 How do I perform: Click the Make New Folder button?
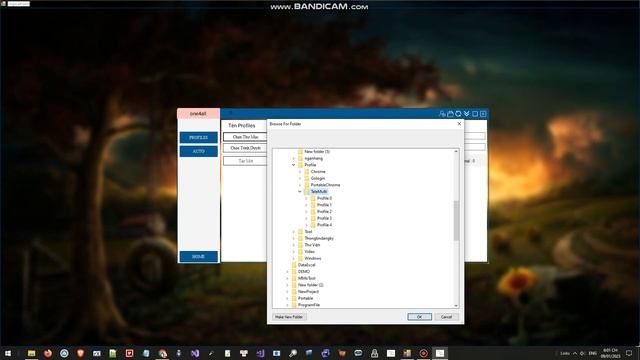click(x=289, y=317)
